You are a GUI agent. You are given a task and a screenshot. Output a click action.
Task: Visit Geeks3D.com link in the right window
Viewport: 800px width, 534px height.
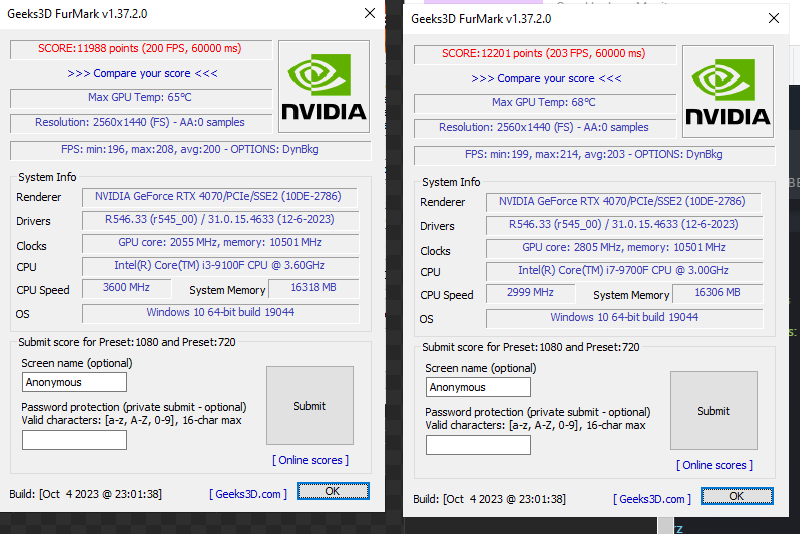(653, 499)
